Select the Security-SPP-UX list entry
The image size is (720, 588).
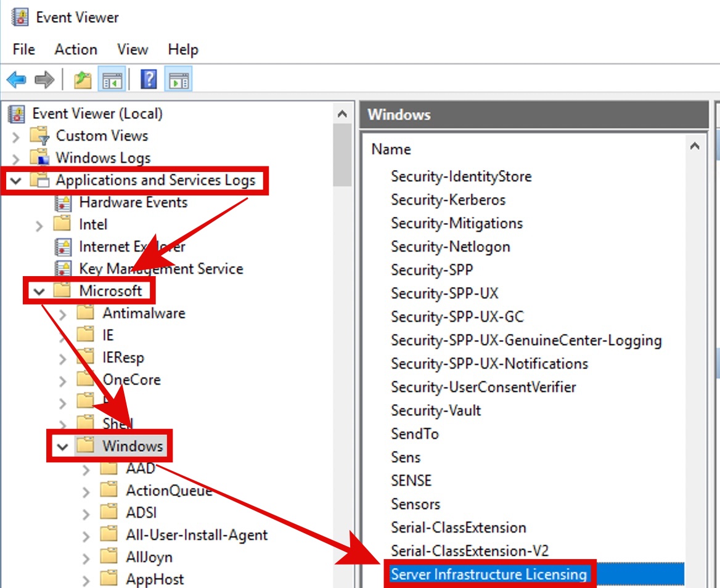(444, 293)
